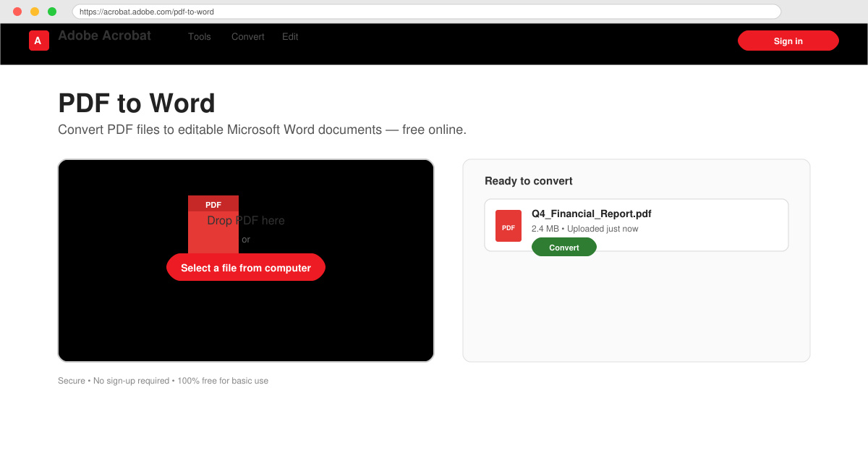Click the 'Secure • No sign-up required' footer note

click(x=163, y=381)
